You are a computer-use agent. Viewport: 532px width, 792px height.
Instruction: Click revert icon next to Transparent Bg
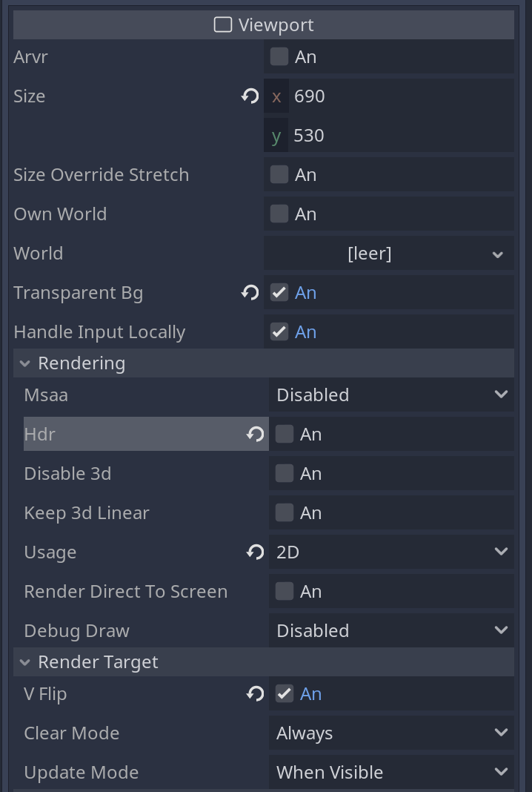(x=250, y=292)
